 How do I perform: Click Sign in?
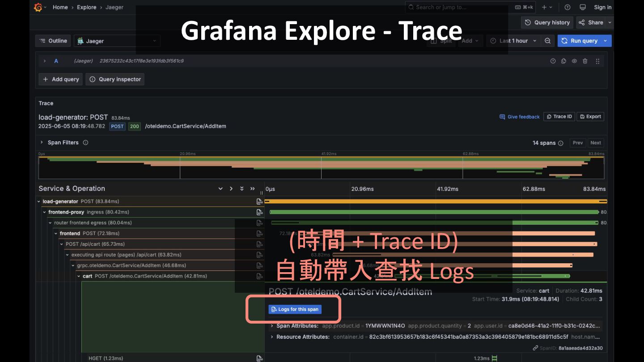[x=603, y=7]
